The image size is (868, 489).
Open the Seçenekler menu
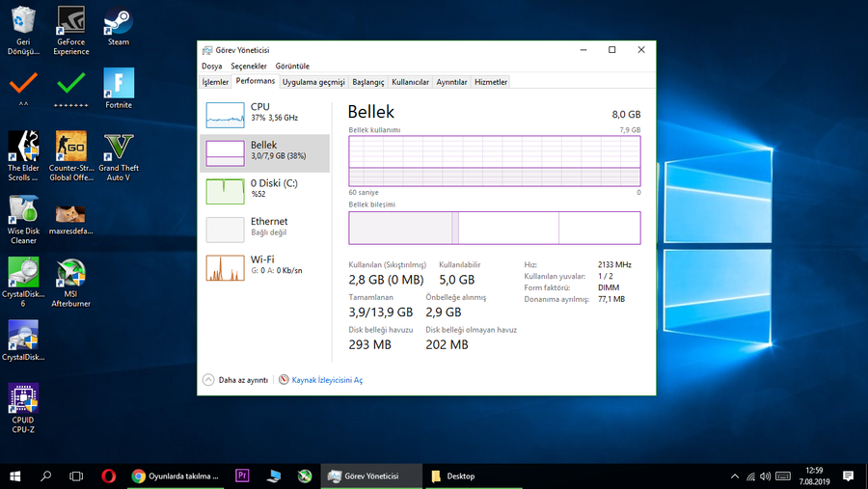248,66
